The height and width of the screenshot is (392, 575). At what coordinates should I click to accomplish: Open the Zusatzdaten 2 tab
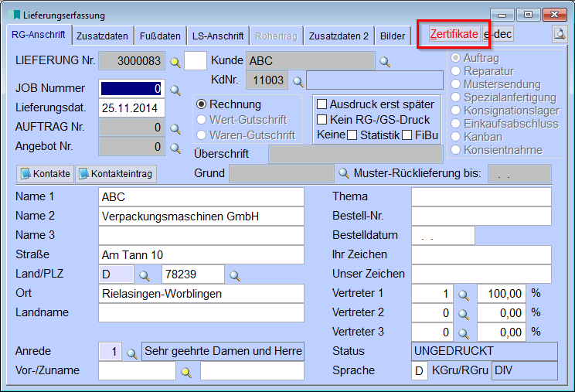tap(339, 36)
